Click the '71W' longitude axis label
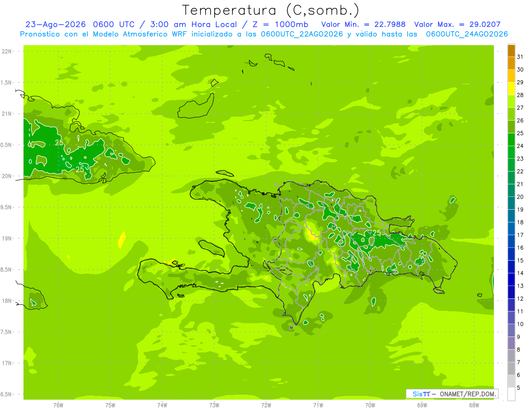The height and width of the screenshot is (411, 532). [318, 405]
